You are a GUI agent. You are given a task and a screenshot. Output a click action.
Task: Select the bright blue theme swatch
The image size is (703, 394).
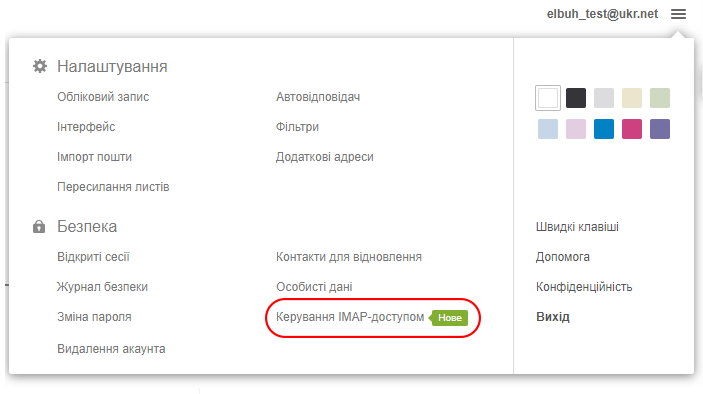click(604, 129)
